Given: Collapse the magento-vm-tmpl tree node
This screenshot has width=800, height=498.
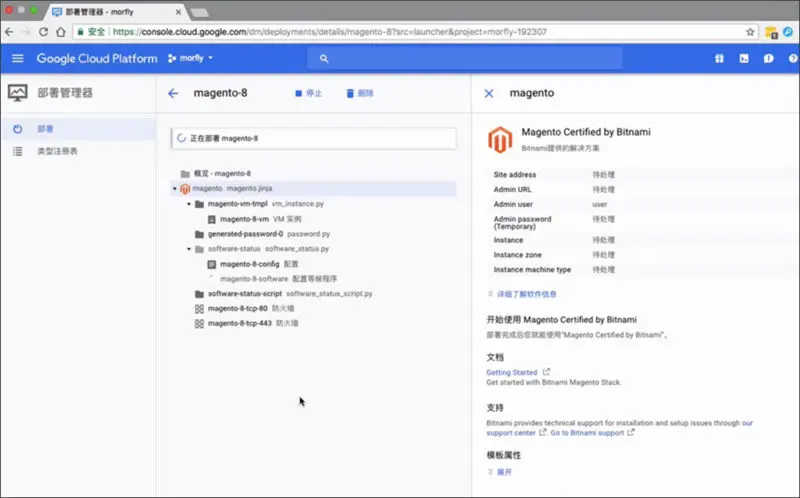Looking at the screenshot, I should pos(189,204).
